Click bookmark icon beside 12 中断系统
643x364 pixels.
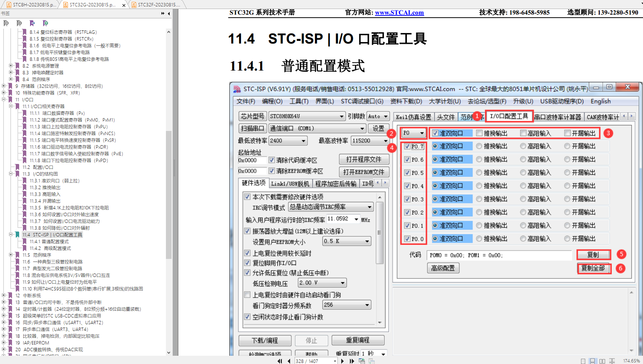10,296
